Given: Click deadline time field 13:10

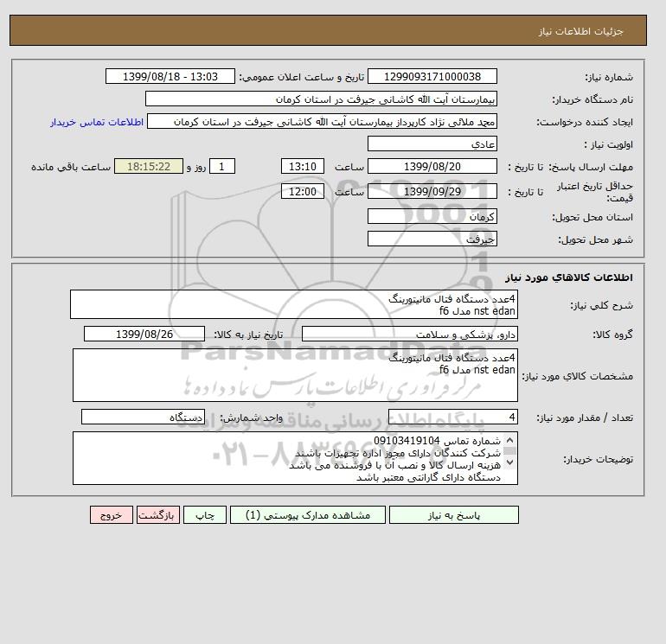Looking at the screenshot, I should [303, 167].
